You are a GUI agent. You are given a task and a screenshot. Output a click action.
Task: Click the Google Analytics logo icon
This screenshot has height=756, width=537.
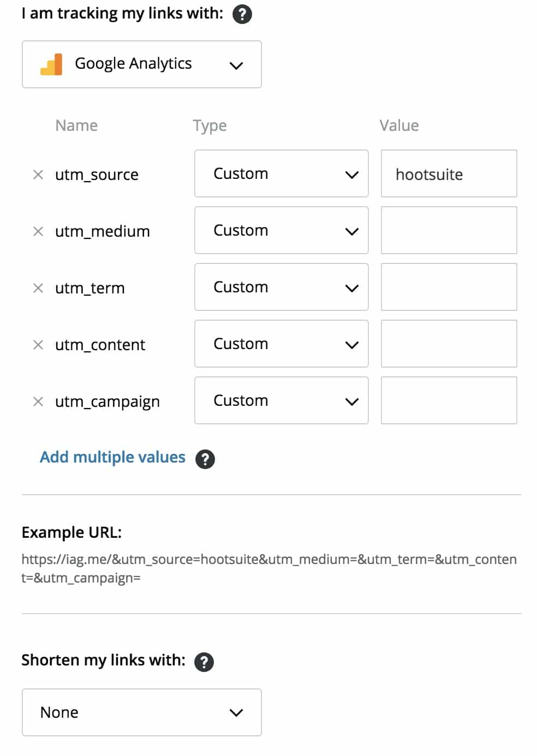51,64
